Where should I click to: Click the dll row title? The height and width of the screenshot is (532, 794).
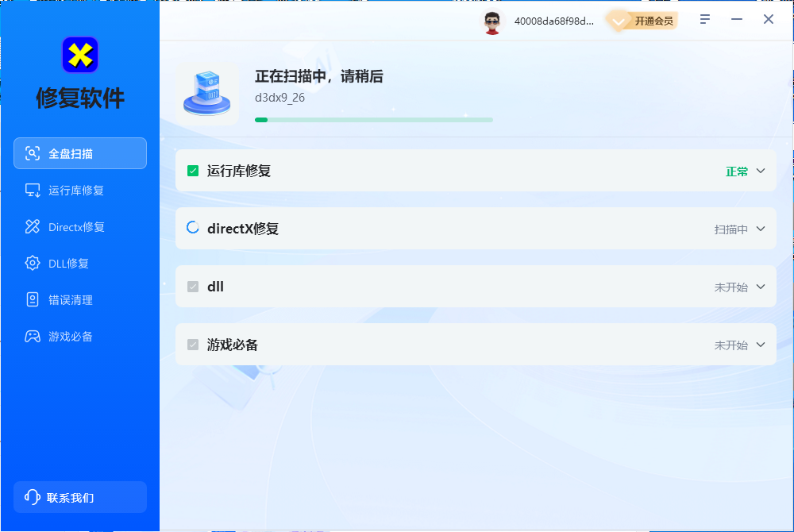[215, 287]
